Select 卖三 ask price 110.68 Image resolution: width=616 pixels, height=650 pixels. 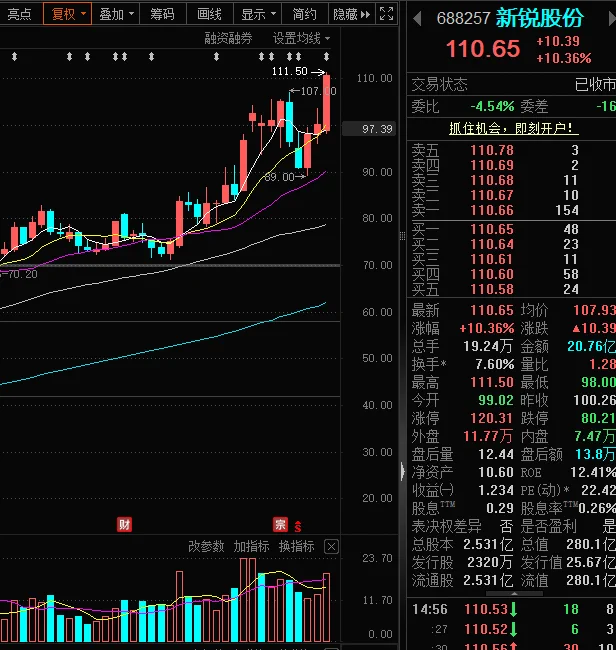click(x=492, y=180)
